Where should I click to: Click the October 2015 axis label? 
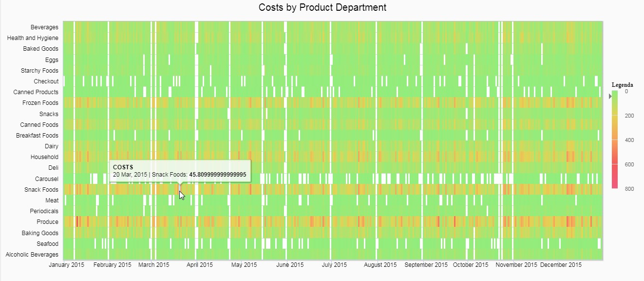[471, 265]
